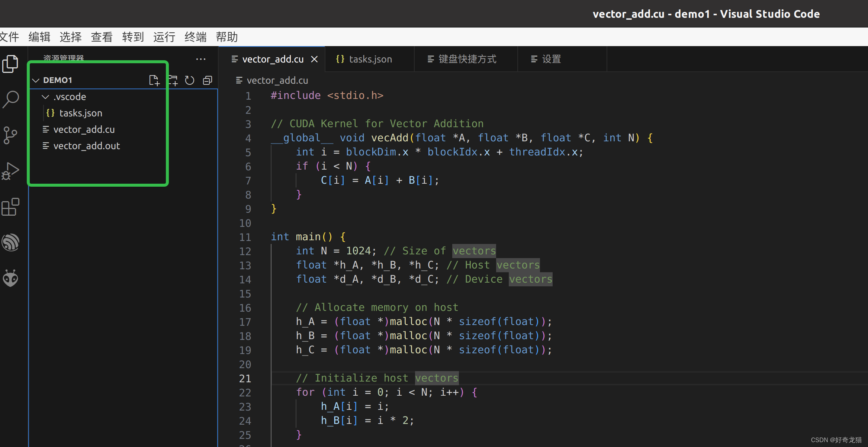This screenshot has width=868, height=447.
Task: Open the 编辑 menu
Action: pos(39,37)
